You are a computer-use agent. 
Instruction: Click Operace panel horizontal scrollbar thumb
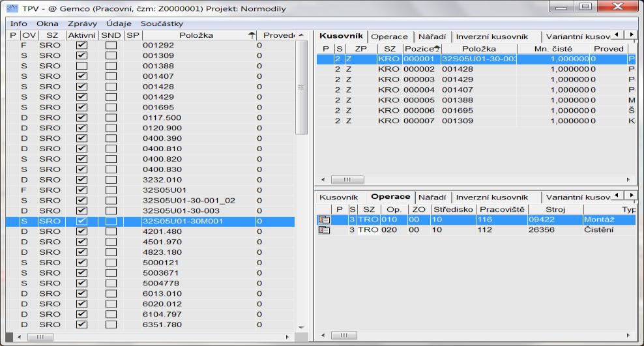coord(344,336)
